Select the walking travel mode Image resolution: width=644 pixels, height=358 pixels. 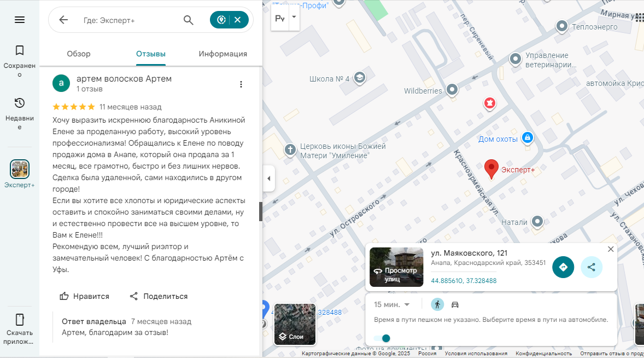[x=437, y=305]
